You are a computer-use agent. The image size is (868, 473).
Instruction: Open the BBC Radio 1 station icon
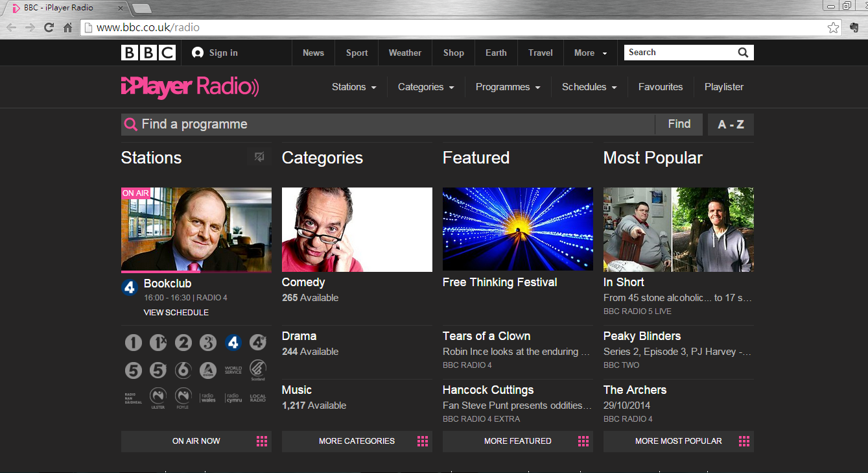coord(134,343)
